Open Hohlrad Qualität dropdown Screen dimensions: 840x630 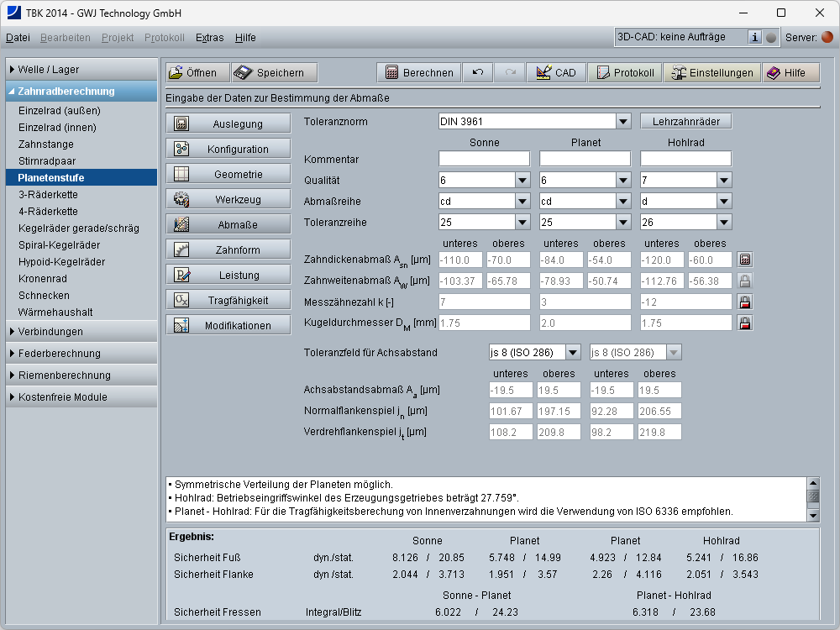[x=723, y=180]
